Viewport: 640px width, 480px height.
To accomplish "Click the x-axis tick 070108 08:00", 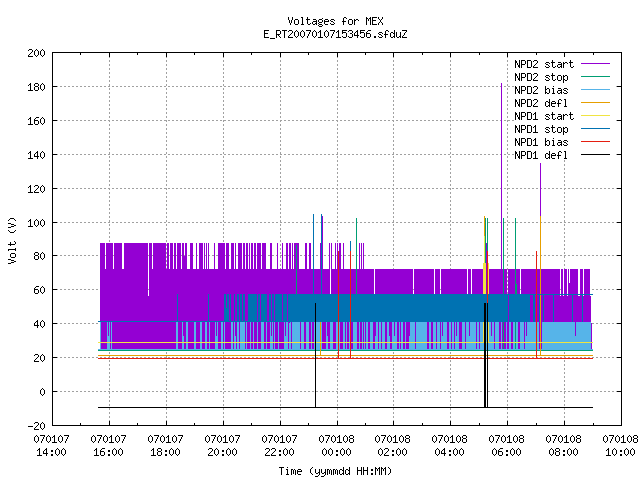I will [563, 446].
